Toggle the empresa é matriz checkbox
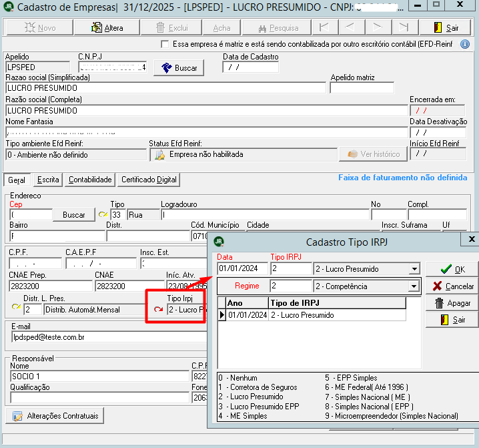The width and height of the screenshot is (479, 448). (165, 44)
